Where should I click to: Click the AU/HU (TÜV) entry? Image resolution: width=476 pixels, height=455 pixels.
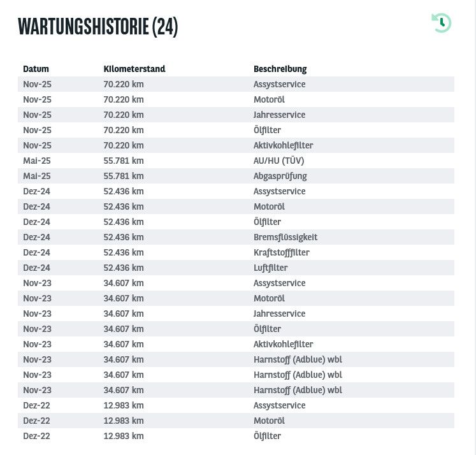pyautogui.click(x=278, y=161)
